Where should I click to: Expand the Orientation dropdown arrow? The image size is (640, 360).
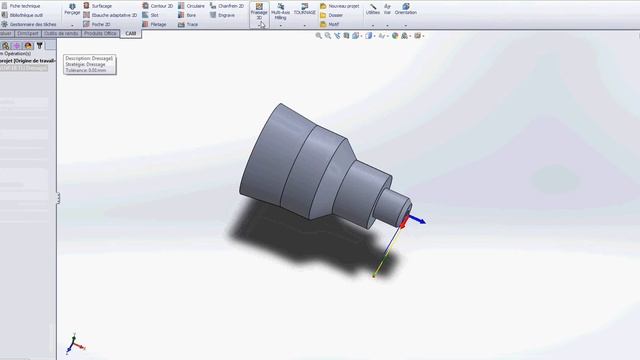coord(406,26)
